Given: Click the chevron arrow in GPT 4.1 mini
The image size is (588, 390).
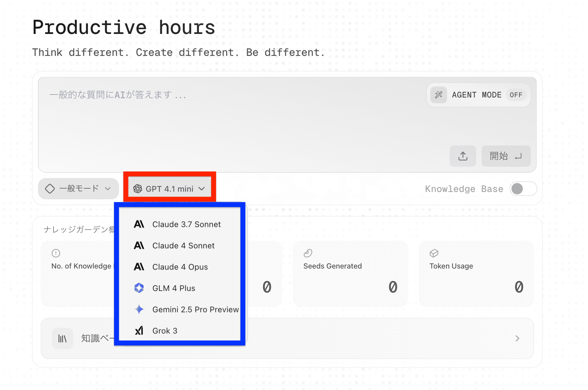Looking at the screenshot, I should tap(202, 189).
